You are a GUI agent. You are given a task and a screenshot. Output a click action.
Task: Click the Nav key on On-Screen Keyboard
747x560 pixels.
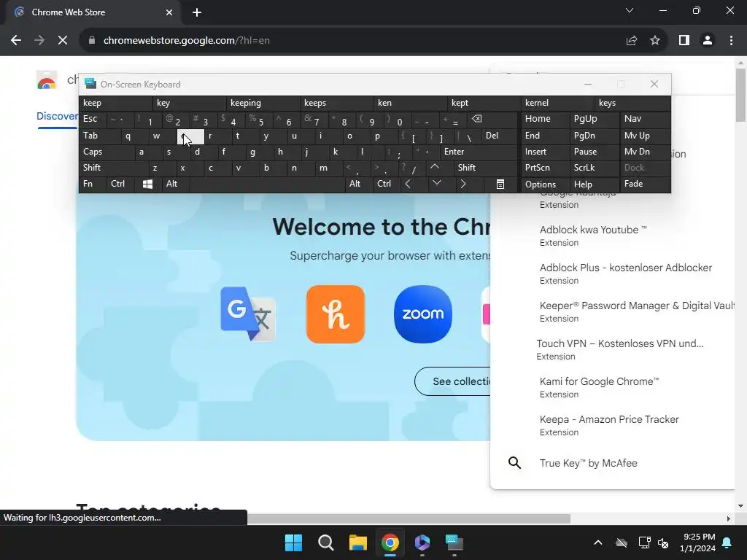tap(644, 119)
